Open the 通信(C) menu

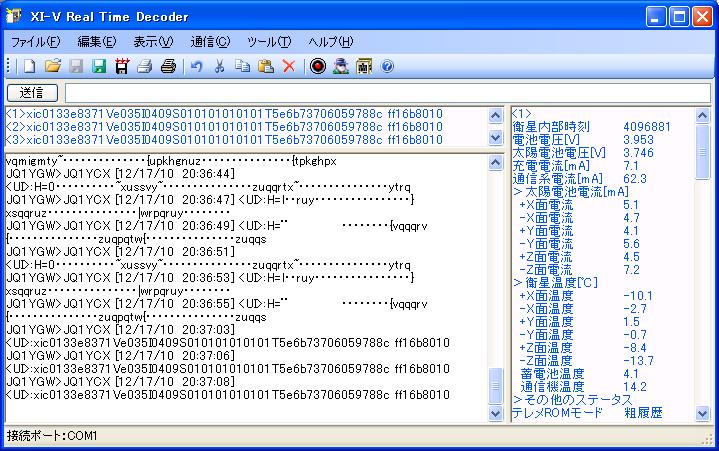pos(210,42)
